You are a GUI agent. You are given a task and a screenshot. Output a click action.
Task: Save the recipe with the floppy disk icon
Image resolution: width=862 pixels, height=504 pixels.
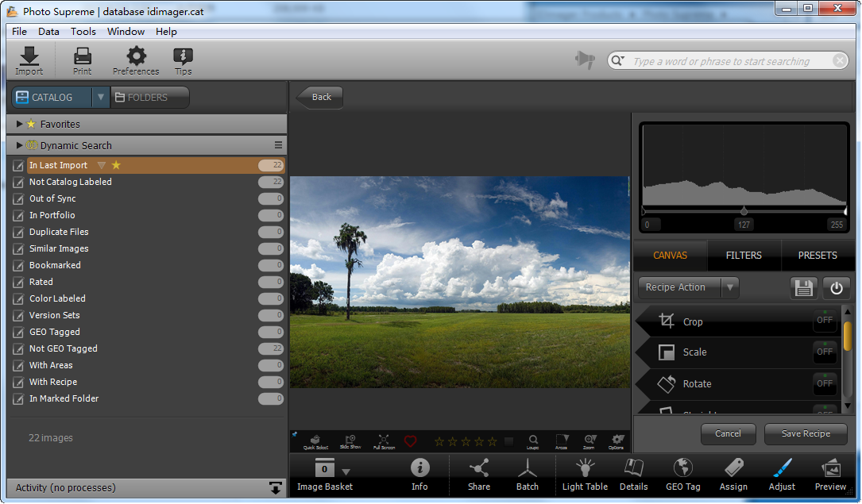803,288
